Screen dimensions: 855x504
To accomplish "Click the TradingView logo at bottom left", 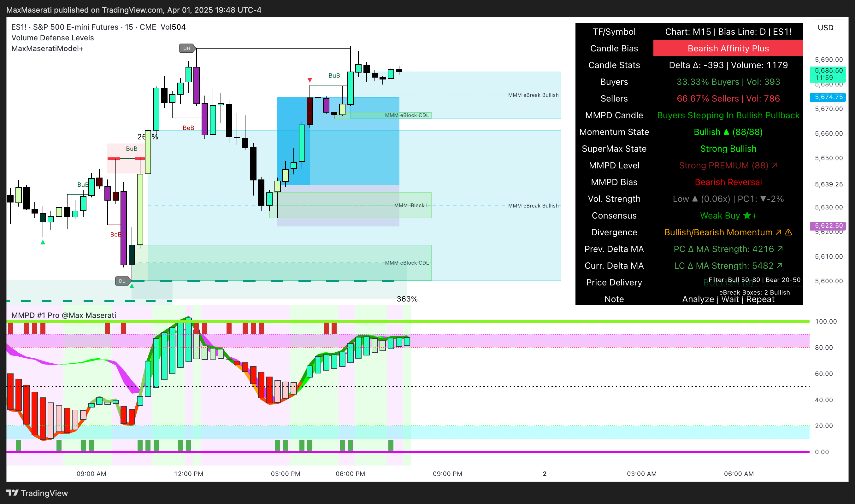I will pyautogui.click(x=37, y=493).
